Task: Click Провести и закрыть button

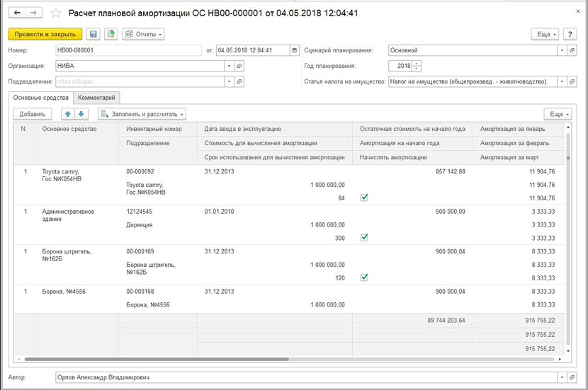Action: click(45, 34)
